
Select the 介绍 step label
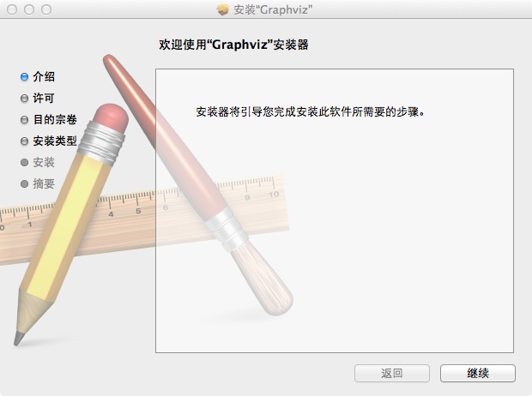[x=44, y=76]
